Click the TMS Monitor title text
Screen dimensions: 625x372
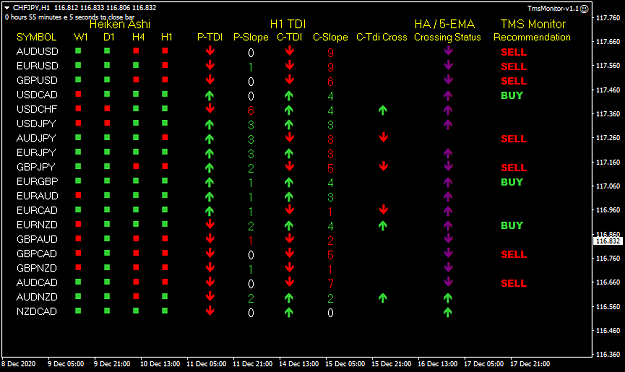[x=533, y=24]
